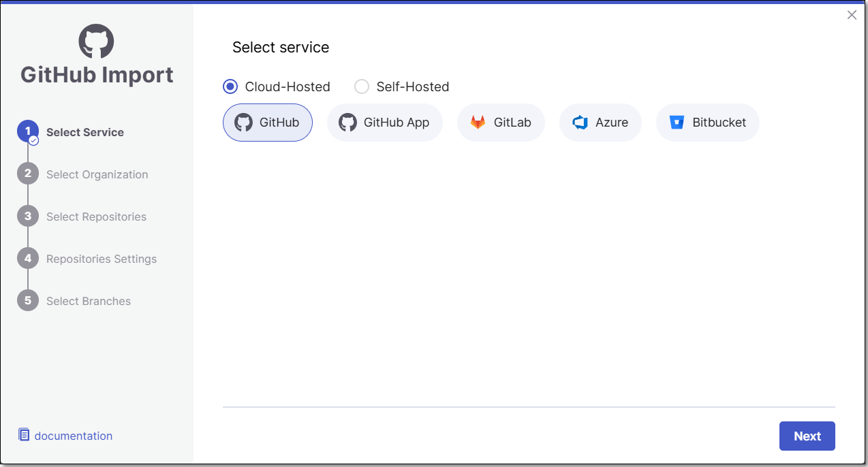868x467 pixels.
Task: Close the import dialog
Action: click(x=852, y=15)
